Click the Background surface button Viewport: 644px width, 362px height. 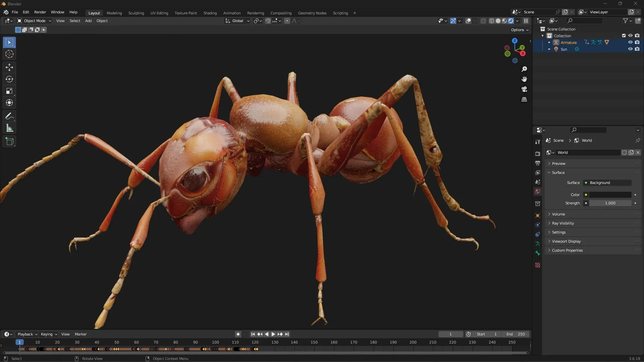(x=607, y=183)
